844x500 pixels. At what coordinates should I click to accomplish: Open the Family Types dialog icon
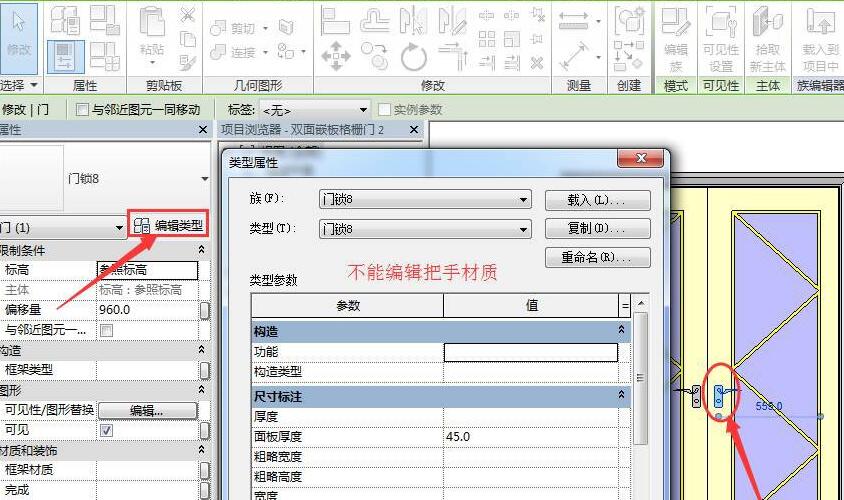click(x=104, y=57)
